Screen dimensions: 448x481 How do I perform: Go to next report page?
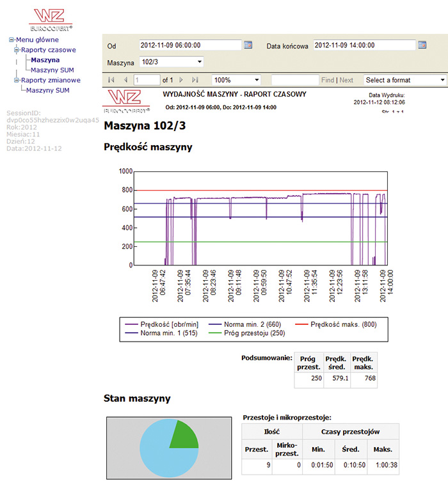click(x=182, y=81)
